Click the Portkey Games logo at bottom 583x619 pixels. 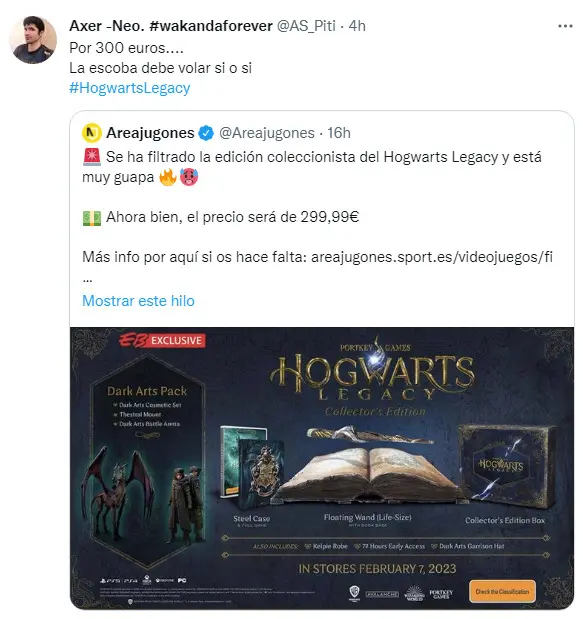pos(441,594)
